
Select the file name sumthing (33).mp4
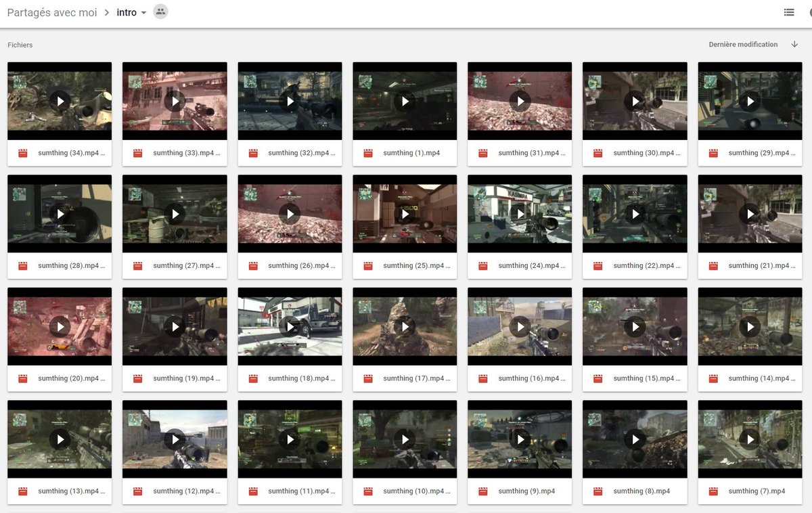(187, 153)
